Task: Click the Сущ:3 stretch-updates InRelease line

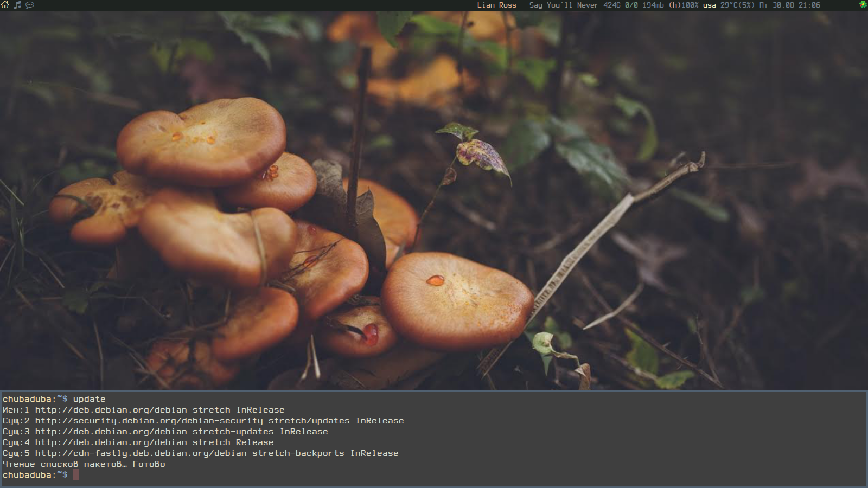Action: click(x=165, y=432)
